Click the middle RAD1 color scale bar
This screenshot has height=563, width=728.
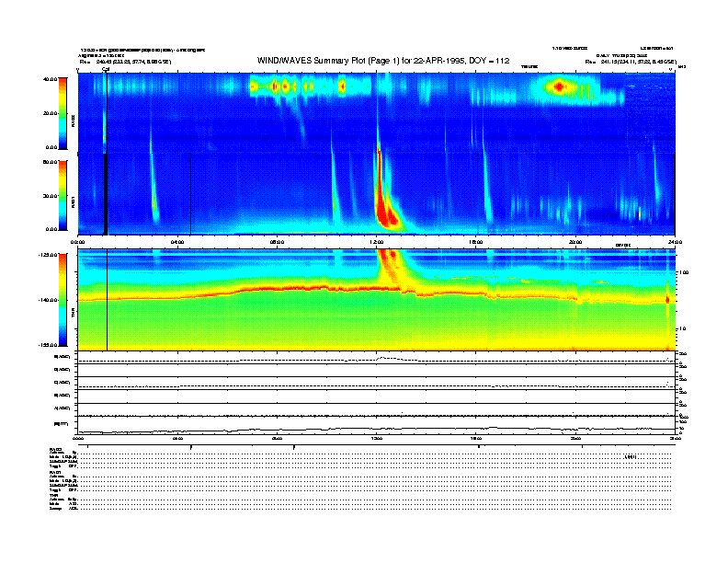63,195
